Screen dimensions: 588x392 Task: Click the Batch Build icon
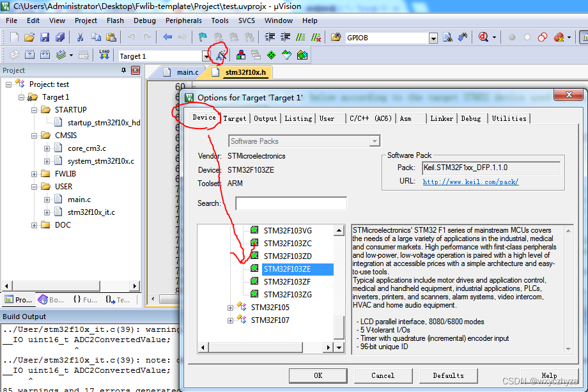coord(61,55)
